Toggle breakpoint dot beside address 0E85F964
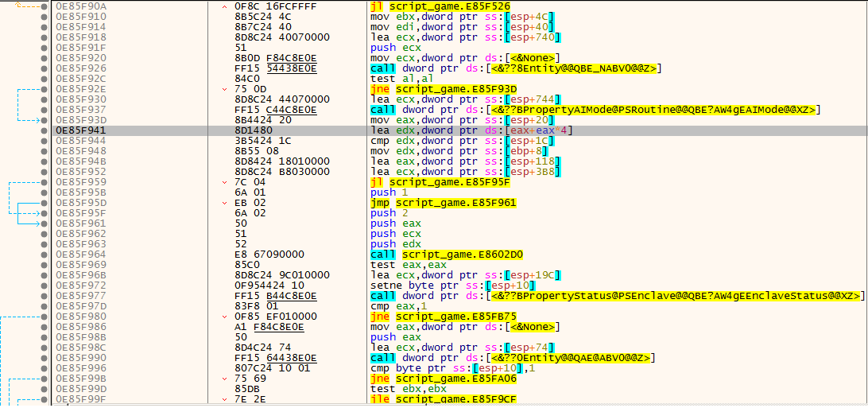The image size is (868, 408). click(44, 255)
